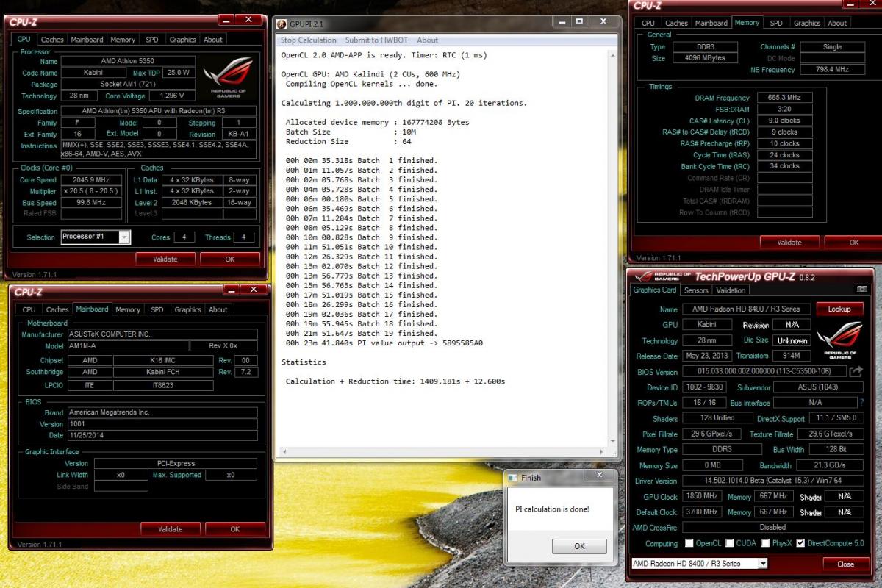882x588 pixels.
Task: Open the About tab in the CPU-Z CPU window
Action: (213, 40)
